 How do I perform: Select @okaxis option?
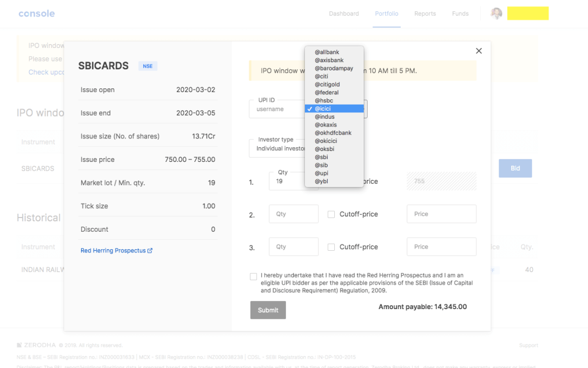(334, 125)
